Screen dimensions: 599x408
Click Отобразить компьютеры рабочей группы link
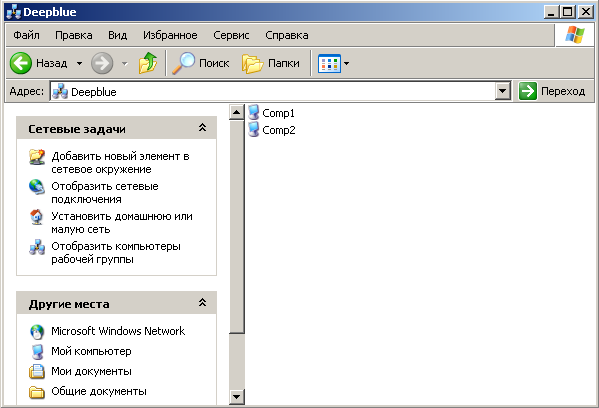tap(116, 253)
